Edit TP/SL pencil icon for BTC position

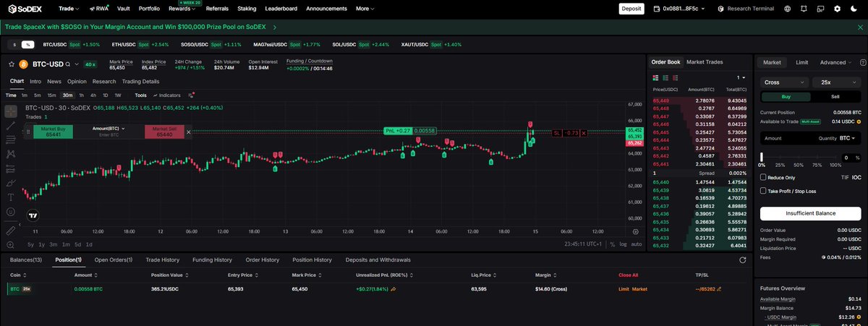(719, 288)
